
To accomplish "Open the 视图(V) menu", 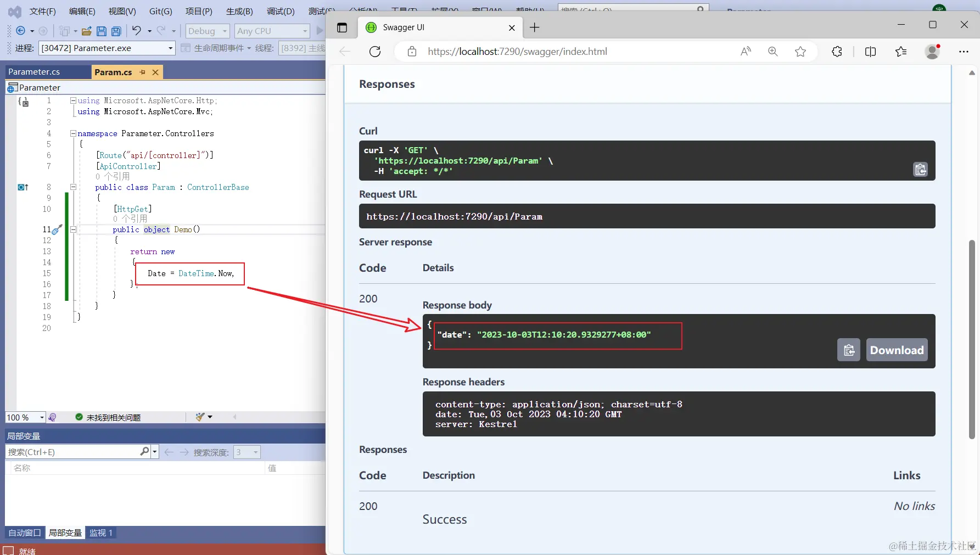I will [x=122, y=11].
